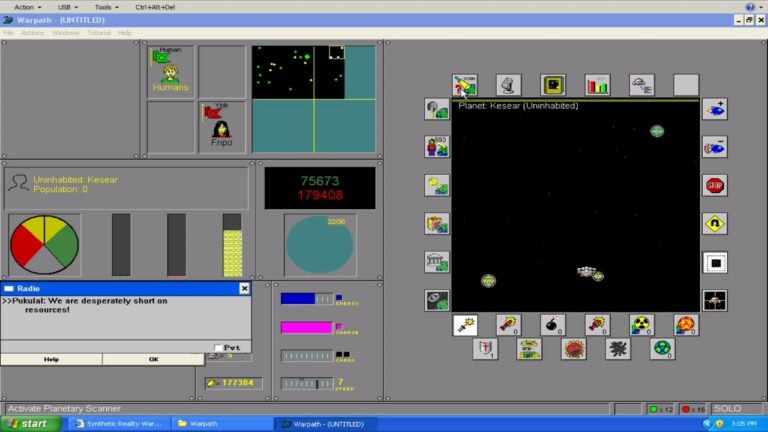Screen dimensions: 768x432
Task: Click the cargo crate planet icon
Action: (437, 224)
